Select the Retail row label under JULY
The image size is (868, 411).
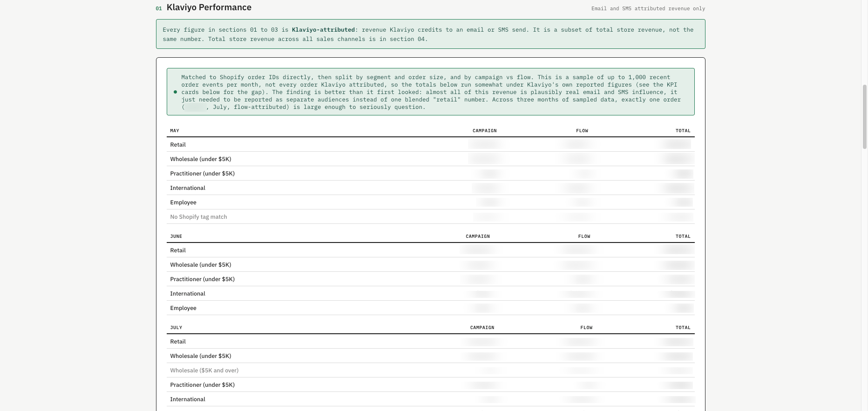(178, 342)
